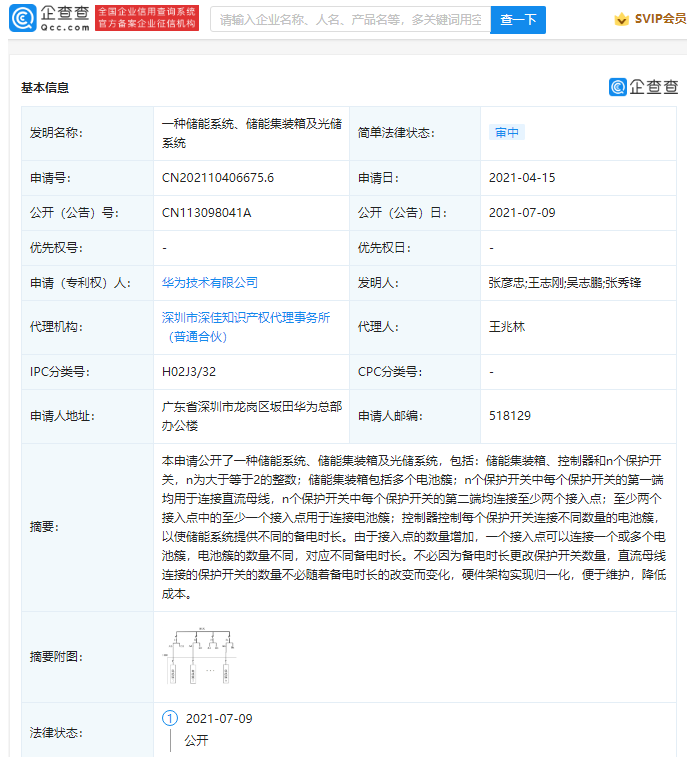
Task: Click publication number CN113098041A
Action: tap(206, 212)
